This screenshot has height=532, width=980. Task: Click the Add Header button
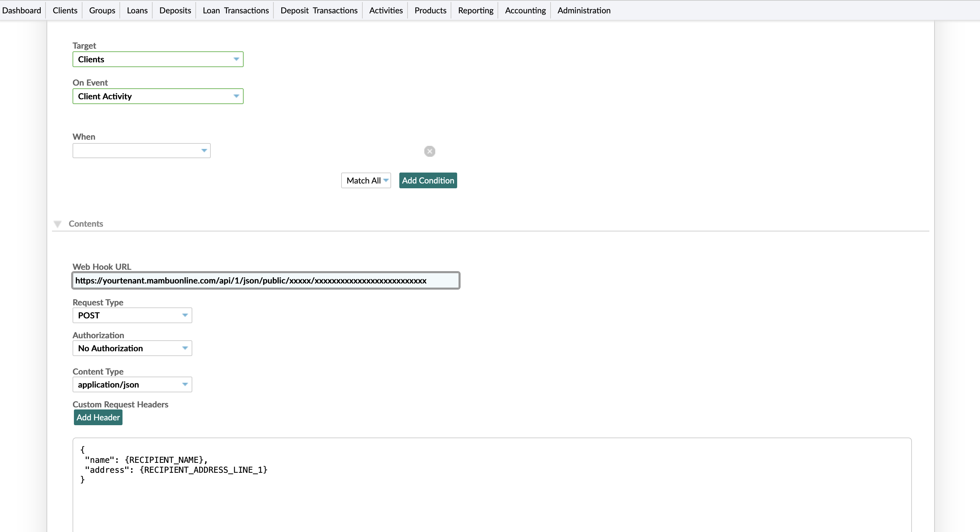98,417
